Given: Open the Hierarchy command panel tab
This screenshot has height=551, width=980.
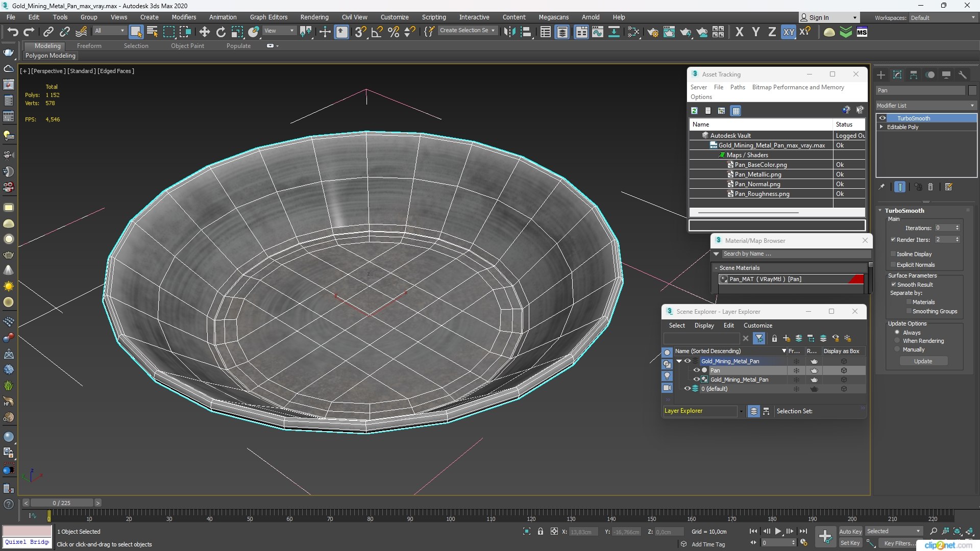Looking at the screenshot, I should 914,75.
